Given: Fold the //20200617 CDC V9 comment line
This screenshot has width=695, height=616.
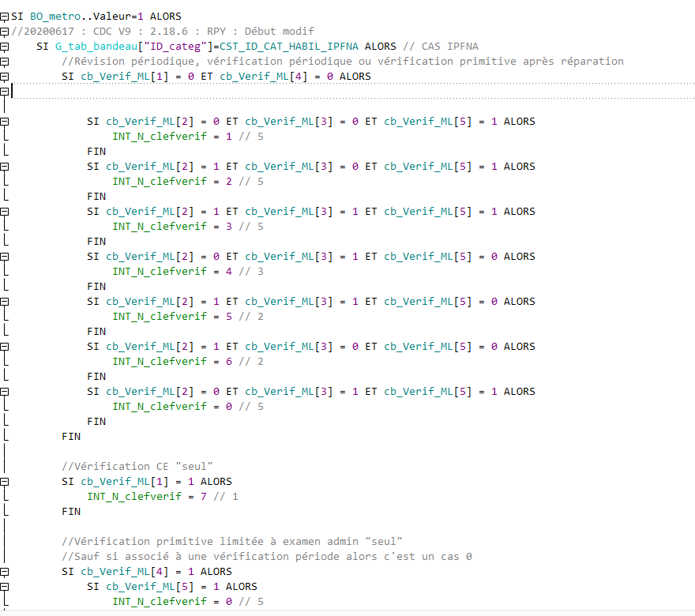Looking at the screenshot, I should (5, 32).
